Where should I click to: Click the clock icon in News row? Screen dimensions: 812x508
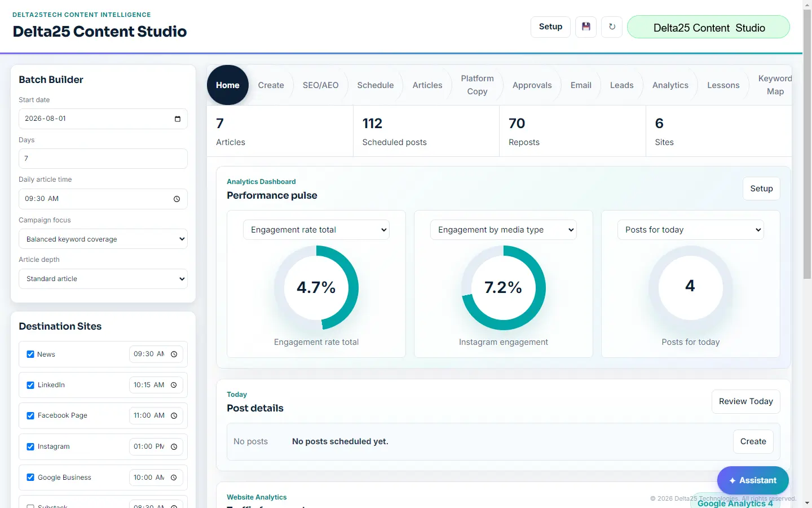pos(174,354)
